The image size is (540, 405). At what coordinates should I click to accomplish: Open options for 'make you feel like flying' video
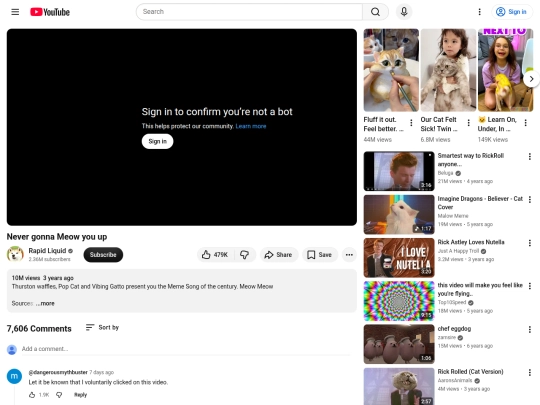coord(530,286)
